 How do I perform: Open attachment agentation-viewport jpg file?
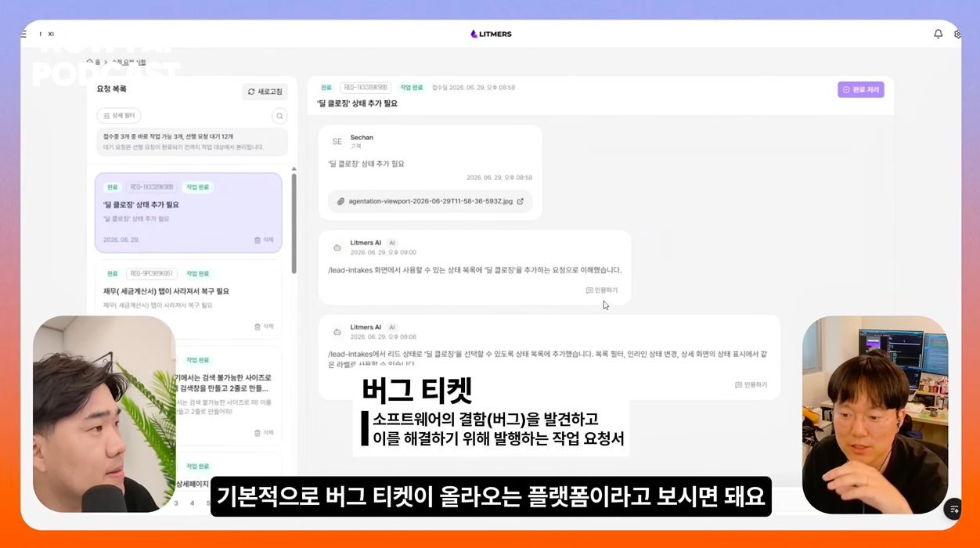click(x=431, y=201)
